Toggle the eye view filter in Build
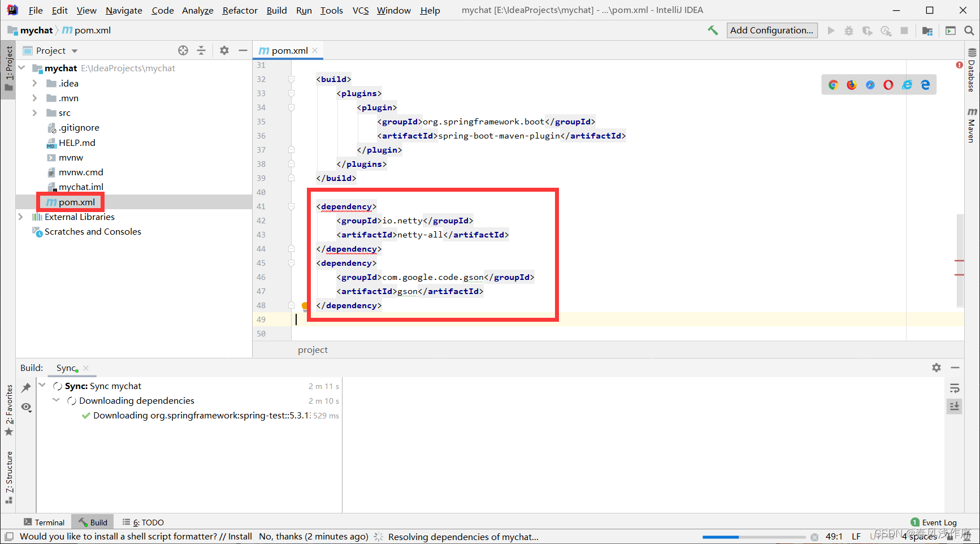 tap(26, 407)
